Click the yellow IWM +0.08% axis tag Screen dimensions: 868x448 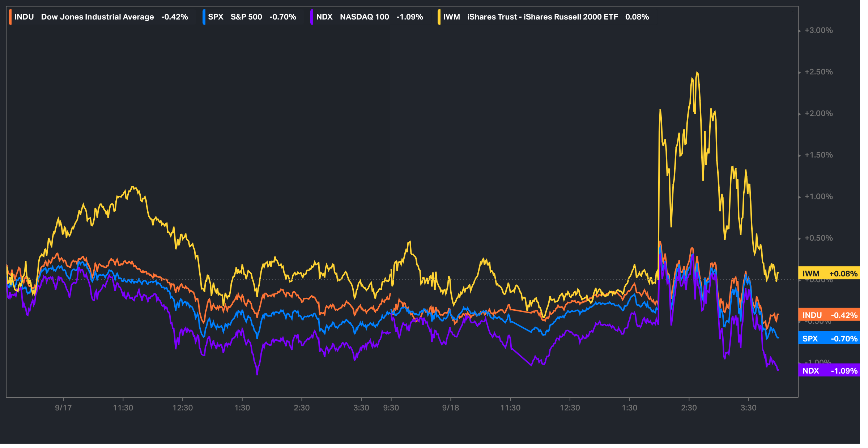pyautogui.click(x=829, y=273)
